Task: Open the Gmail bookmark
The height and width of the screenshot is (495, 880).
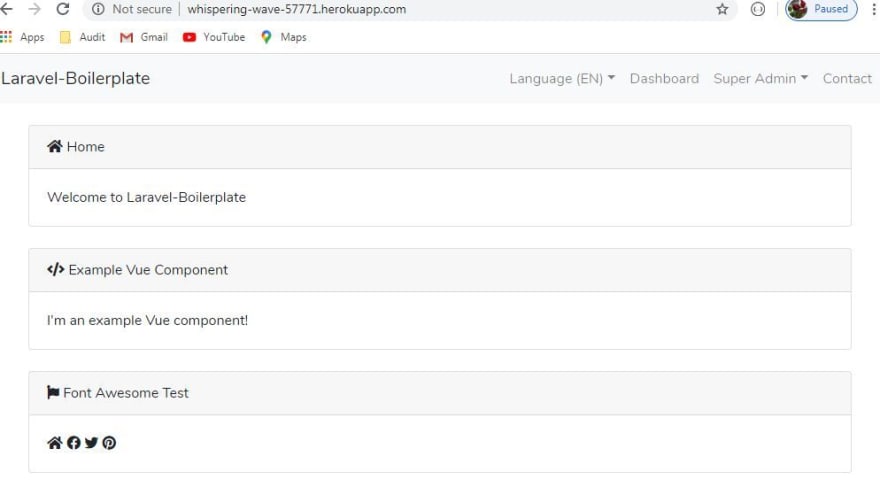Action: [144, 37]
